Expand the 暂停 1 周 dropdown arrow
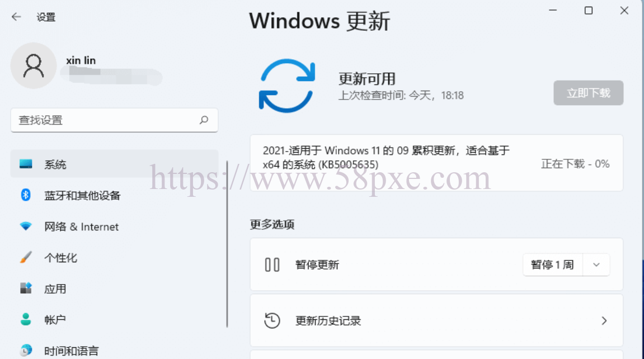This screenshot has width=644, height=359. (x=596, y=264)
